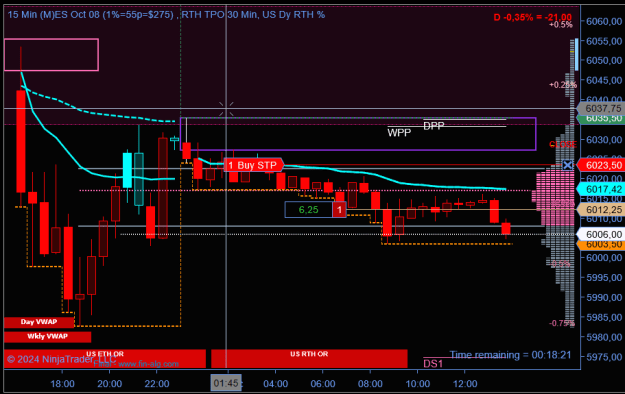This screenshot has width=625, height=394.
Task: Click the DPP pivot label
Action: [x=434, y=126]
